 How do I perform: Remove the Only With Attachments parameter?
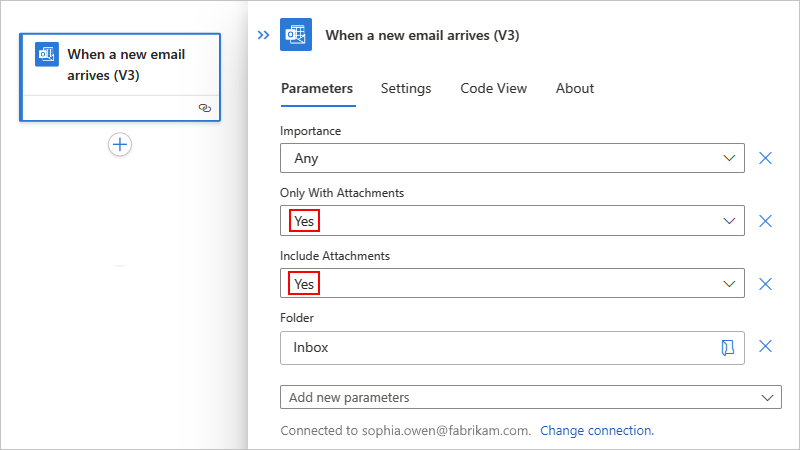(765, 221)
